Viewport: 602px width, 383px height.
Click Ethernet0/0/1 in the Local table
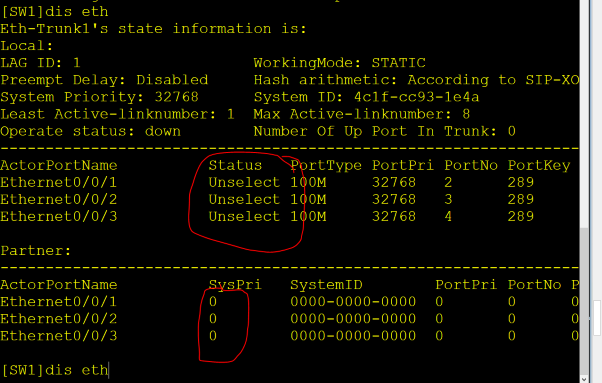click(59, 182)
